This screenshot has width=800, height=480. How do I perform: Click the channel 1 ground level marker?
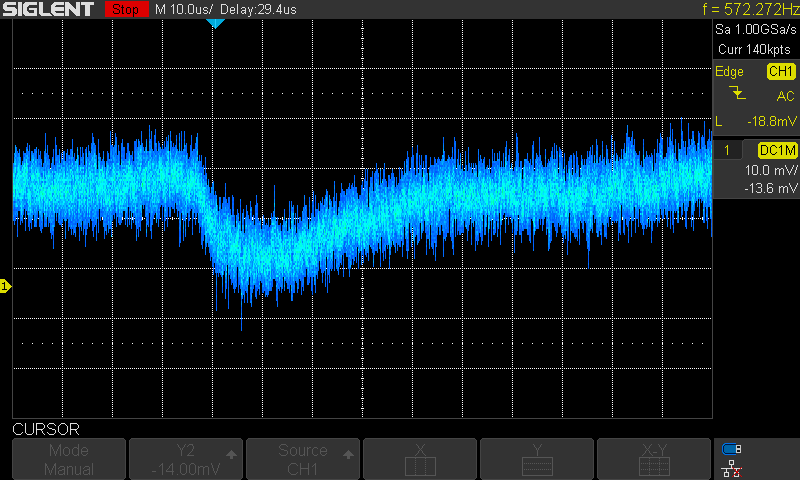point(5,286)
